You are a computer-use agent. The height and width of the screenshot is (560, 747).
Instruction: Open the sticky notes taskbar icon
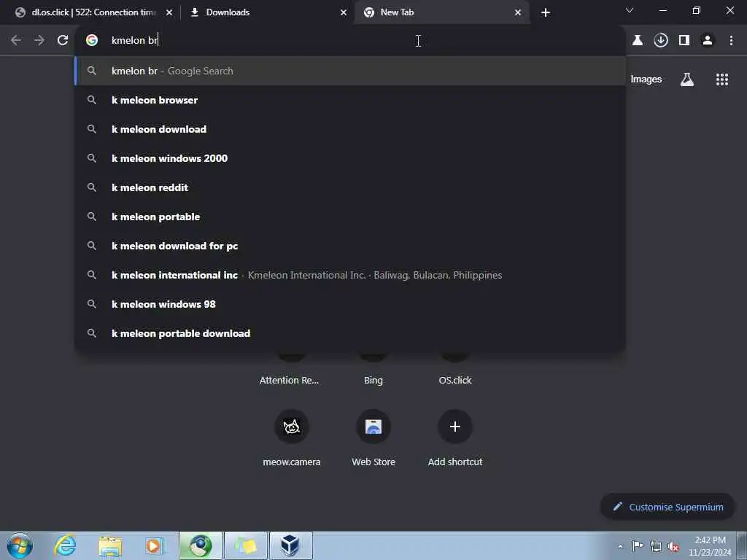pos(246,545)
